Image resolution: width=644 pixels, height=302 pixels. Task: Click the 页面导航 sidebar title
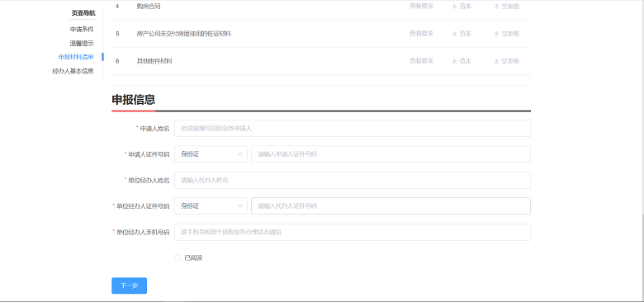coord(83,13)
